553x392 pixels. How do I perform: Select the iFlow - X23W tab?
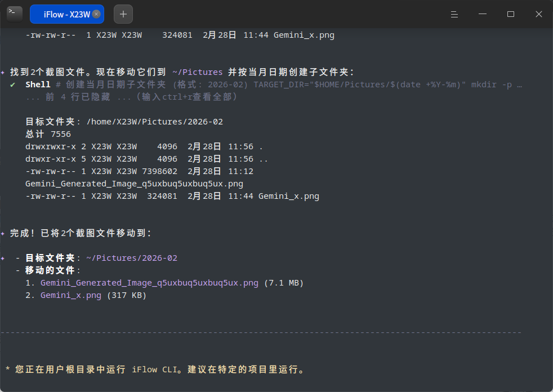(67, 14)
